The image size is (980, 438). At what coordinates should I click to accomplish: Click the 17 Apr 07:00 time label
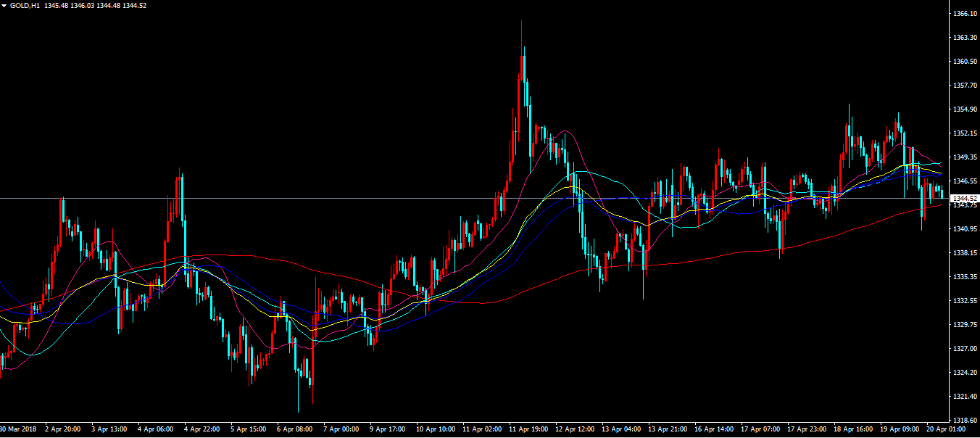click(761, 429)
